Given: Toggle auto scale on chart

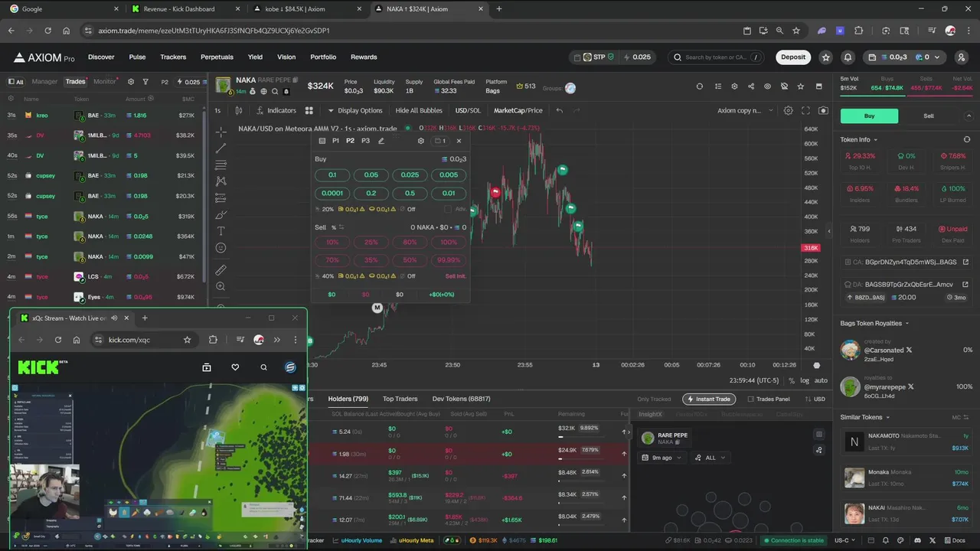Looking at the screenshot, I should (821, 380).
